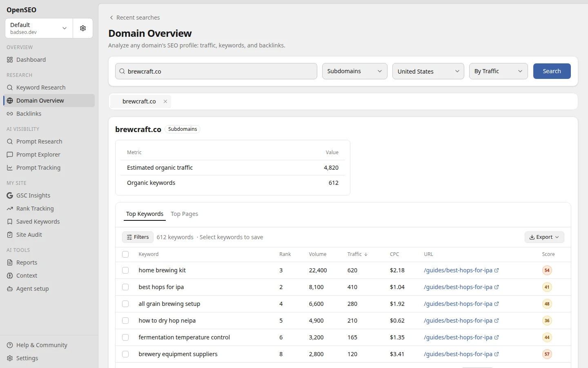Select the Top Keywords tab
The width and height of the screenshot is (588, 368).
tap(145, 214)
